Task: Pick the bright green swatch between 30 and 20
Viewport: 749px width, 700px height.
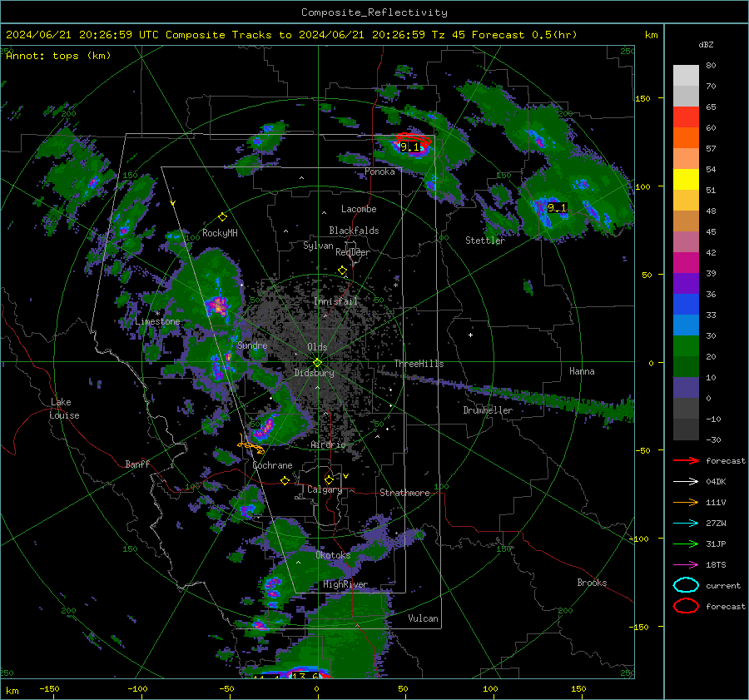Action: coord(686,345)
